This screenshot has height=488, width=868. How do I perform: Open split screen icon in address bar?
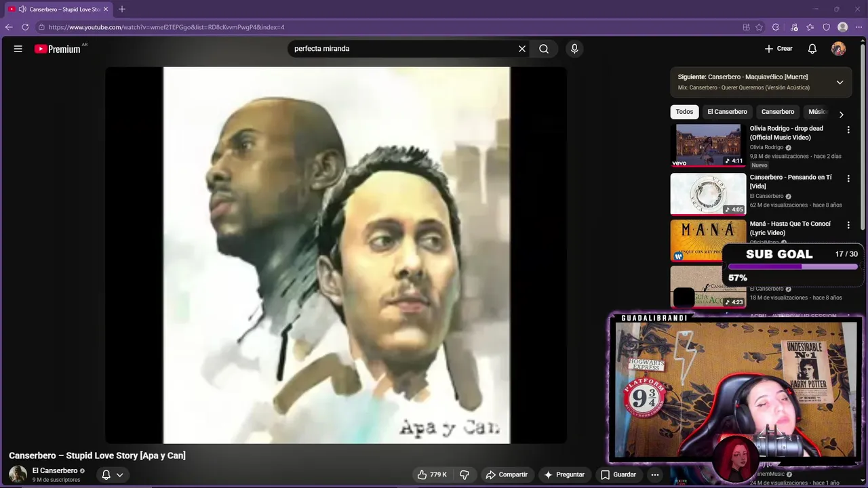746,27
